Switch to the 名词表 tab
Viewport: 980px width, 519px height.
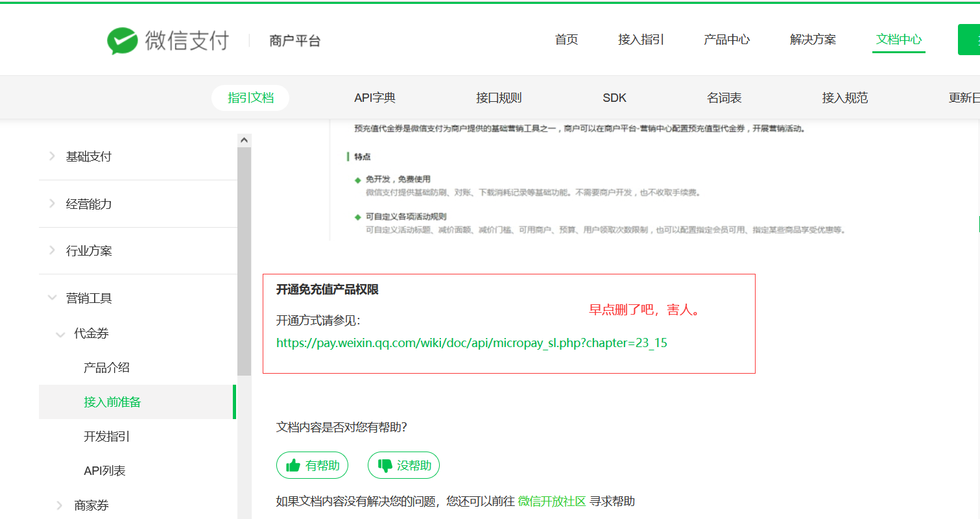tap(724, 98)
